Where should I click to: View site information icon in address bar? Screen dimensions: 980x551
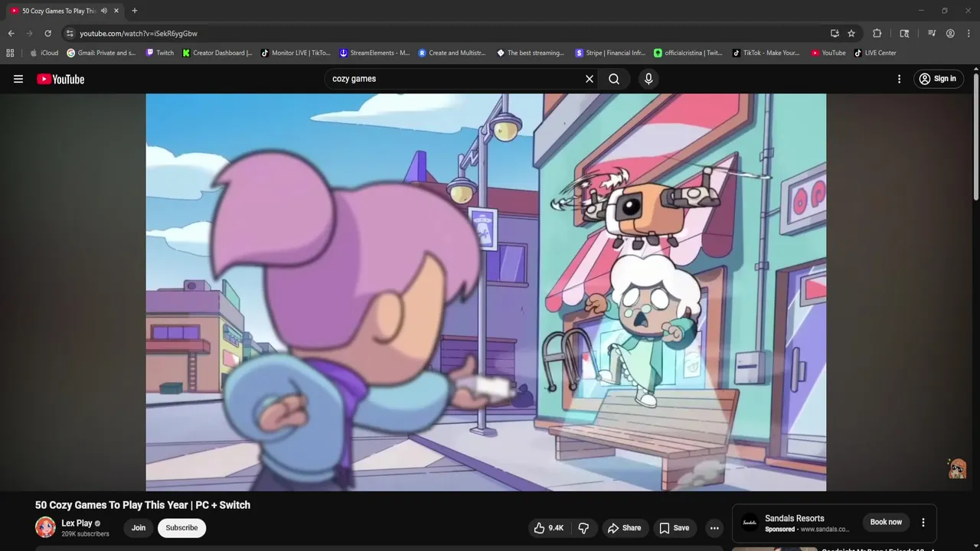point(70,34)
